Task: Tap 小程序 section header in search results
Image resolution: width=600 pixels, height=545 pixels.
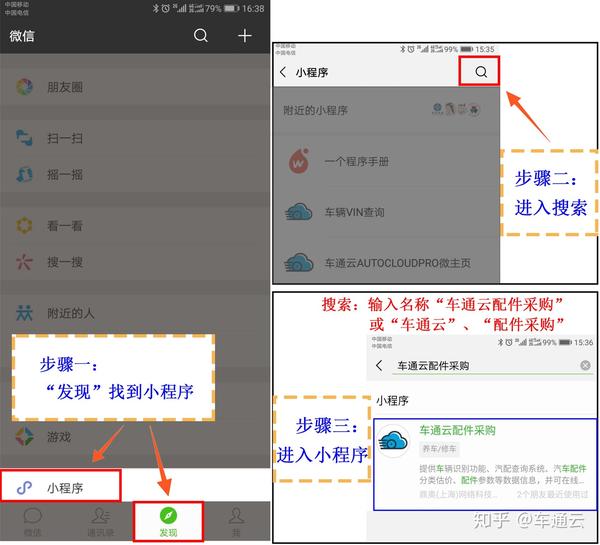Action: point(393,401)
